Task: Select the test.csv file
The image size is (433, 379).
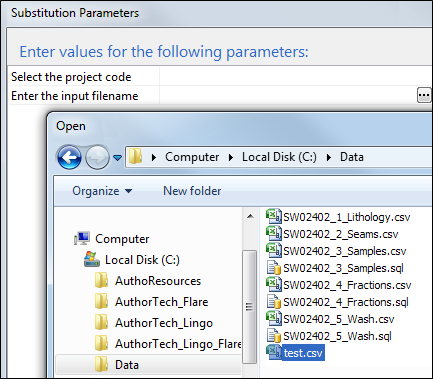Action: [x=295, y=353]
